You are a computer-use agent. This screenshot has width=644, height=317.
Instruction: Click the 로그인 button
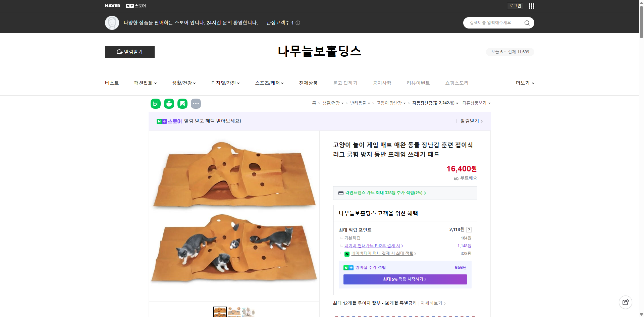coord(515,6)
